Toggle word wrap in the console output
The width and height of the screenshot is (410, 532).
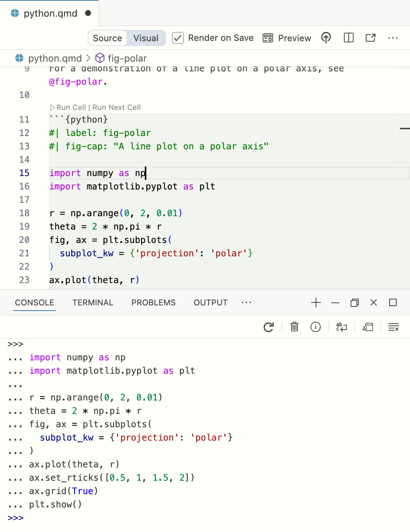(341, 327)
